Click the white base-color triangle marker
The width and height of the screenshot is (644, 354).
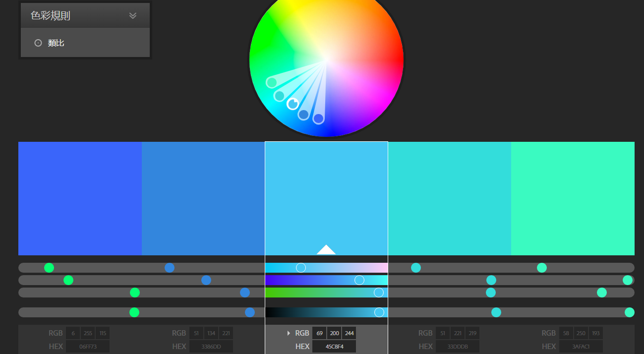click(x=326, y=249)
